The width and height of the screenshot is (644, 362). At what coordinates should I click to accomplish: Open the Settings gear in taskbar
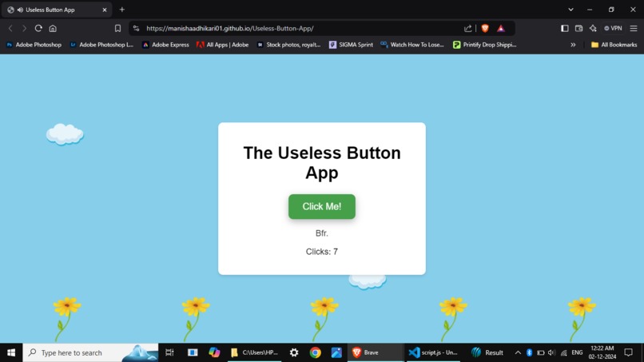coord(294,352)
